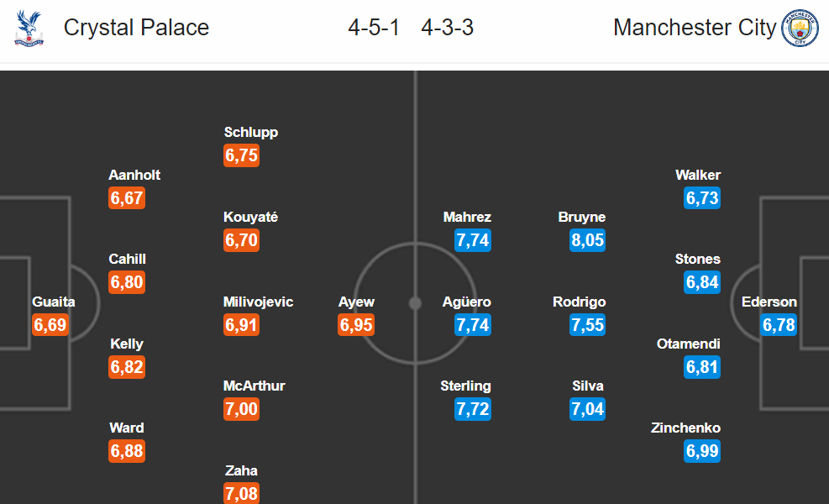Click the player name Otamendi
The height and width of the screenshot is (504, 829).
pos(689,344)
